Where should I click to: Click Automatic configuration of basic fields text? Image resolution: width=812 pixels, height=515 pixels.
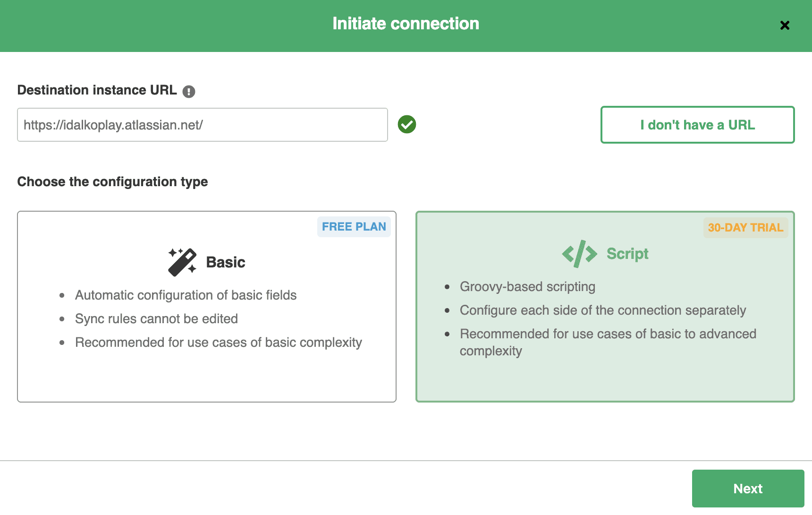click(186, 295)
